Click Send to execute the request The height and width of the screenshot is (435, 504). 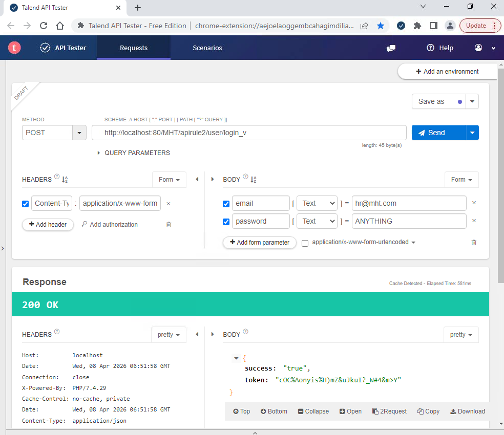click(439, 133)
